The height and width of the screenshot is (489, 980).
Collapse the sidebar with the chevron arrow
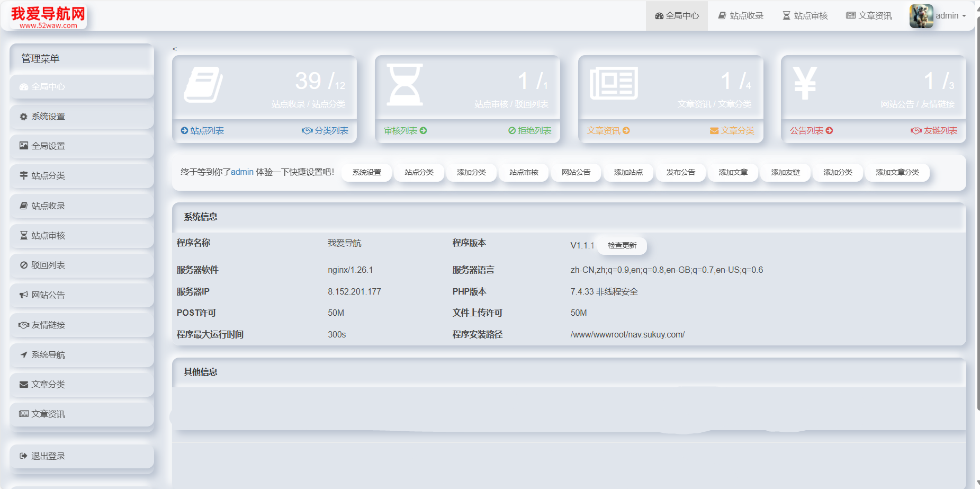point(174,48)
